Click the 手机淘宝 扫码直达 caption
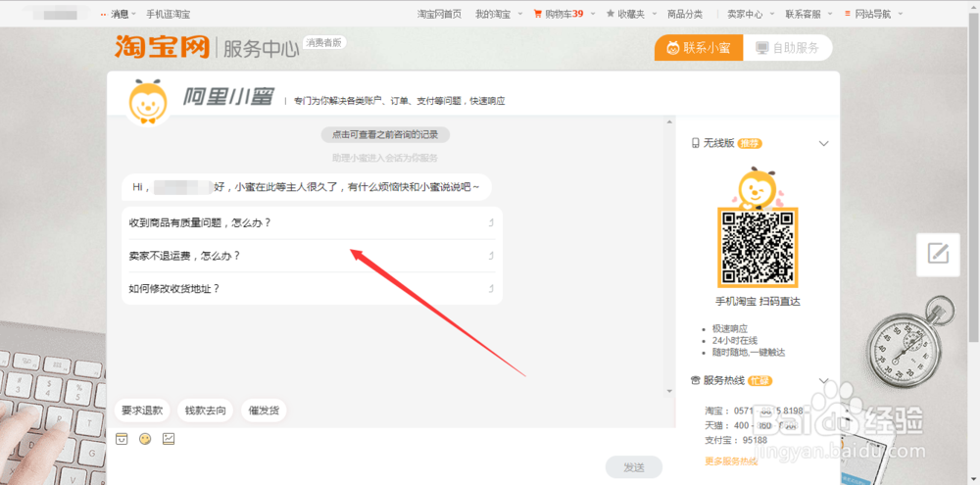Image resolution: width=980 pixels, height=485 pixels. pyautogui.click(x=758, y=301)
